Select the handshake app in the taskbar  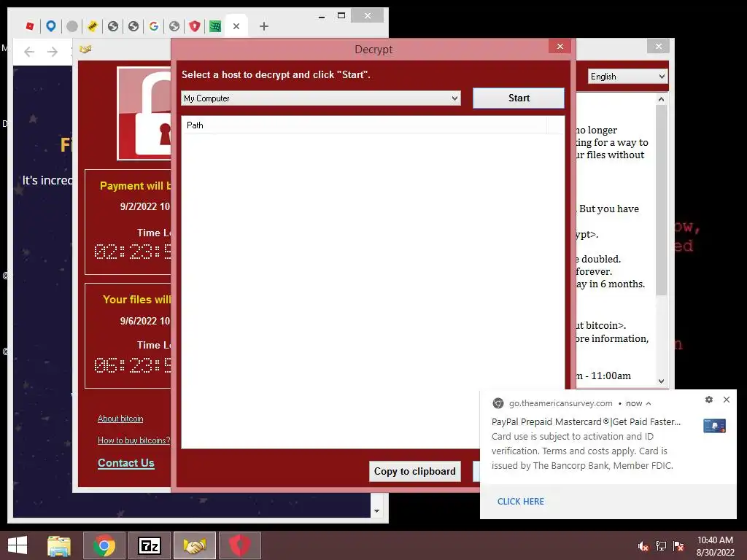(194, 545)
